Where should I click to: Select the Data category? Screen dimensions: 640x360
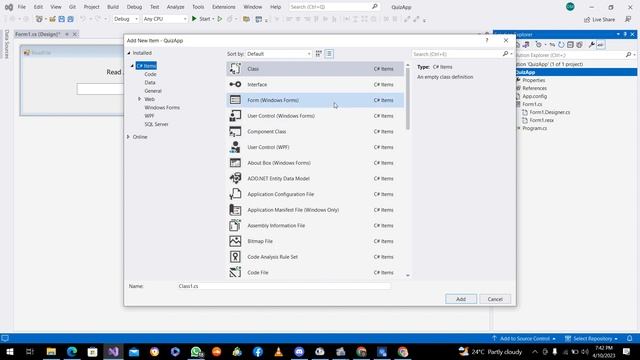150,82
